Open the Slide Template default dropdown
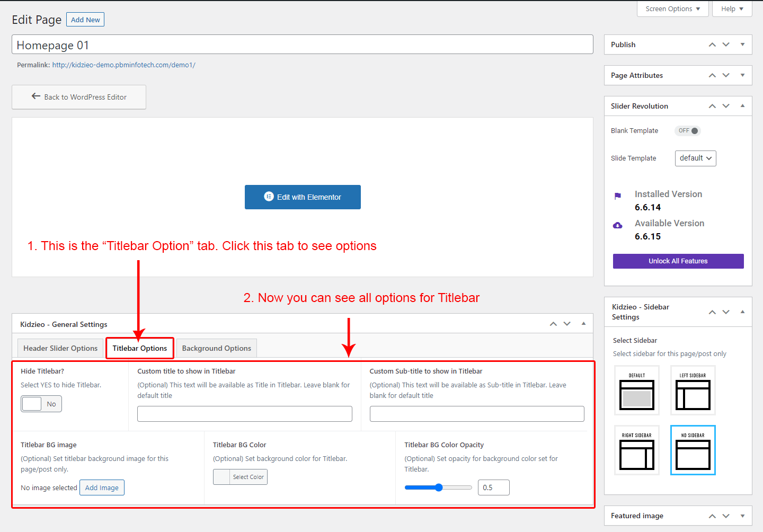The image size is (763, 532). click(695, 158)
